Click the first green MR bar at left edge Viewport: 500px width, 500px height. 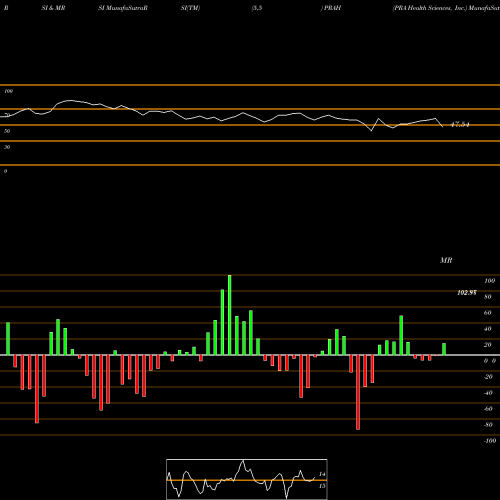8,339
